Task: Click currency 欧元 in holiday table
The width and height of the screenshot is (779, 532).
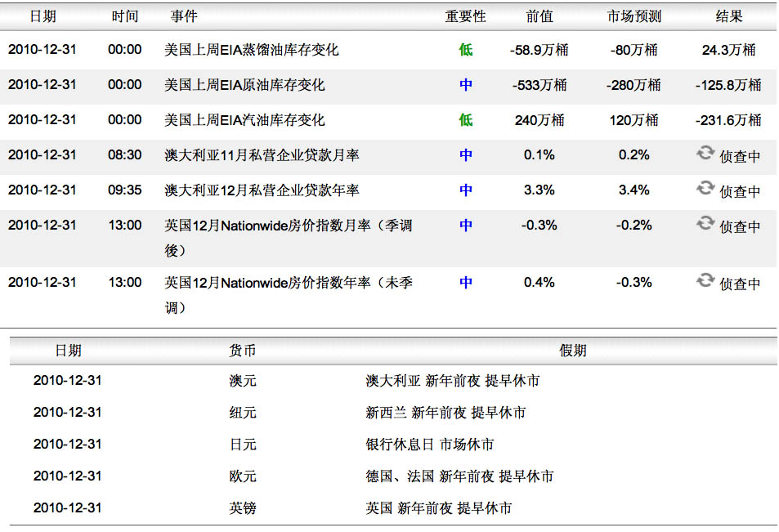Action: click(x=243, y=476)
